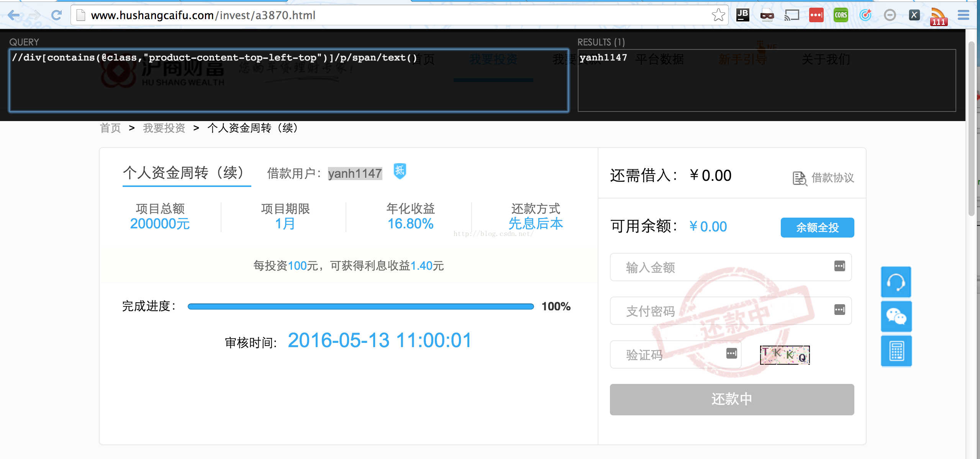Click the address bar URL
The width and height of the screenshot is (980, 459).
click(x=203, y=15)
